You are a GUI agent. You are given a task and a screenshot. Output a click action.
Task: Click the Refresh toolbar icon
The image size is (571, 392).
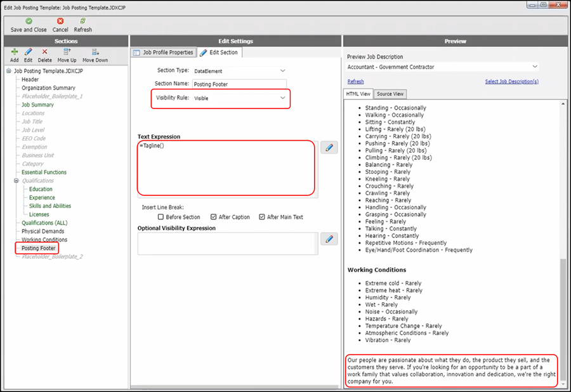82,21
